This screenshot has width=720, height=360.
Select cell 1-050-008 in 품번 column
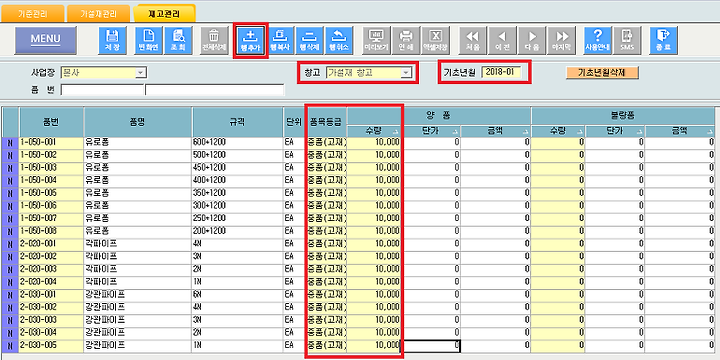(51, 231)
